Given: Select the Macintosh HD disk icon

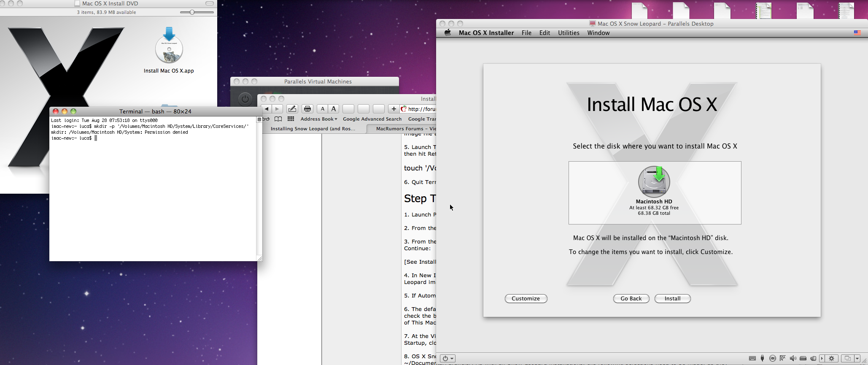Looking at the screenshot, I should pos(654,181).
